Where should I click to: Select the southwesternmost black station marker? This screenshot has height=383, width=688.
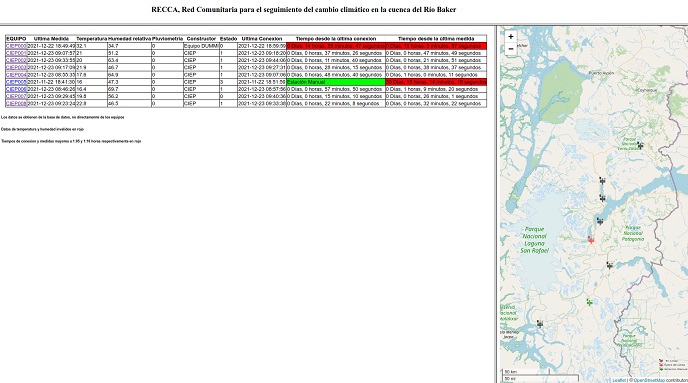pyautogui.click(x=540, y=324)
